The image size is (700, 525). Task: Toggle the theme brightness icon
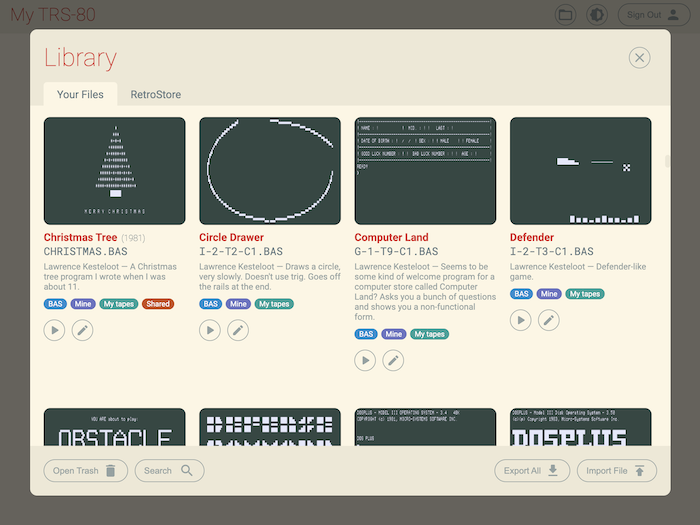click(x=597, y=15)
